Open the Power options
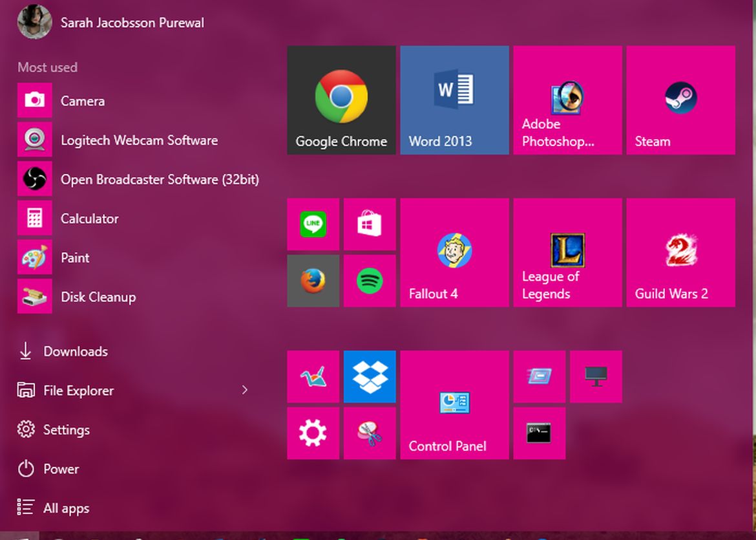Viewport: 756px width, 540px height. click(x=61, y=470)
